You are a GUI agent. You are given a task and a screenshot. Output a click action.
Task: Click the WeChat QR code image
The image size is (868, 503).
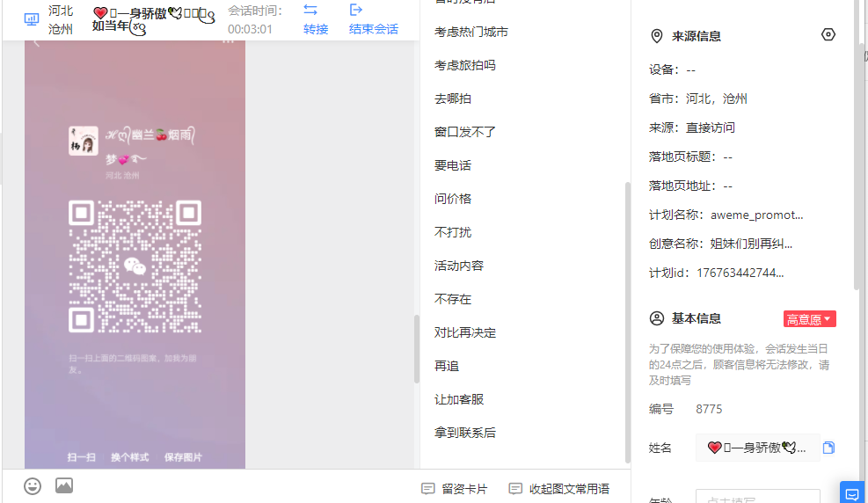[135, 266]
